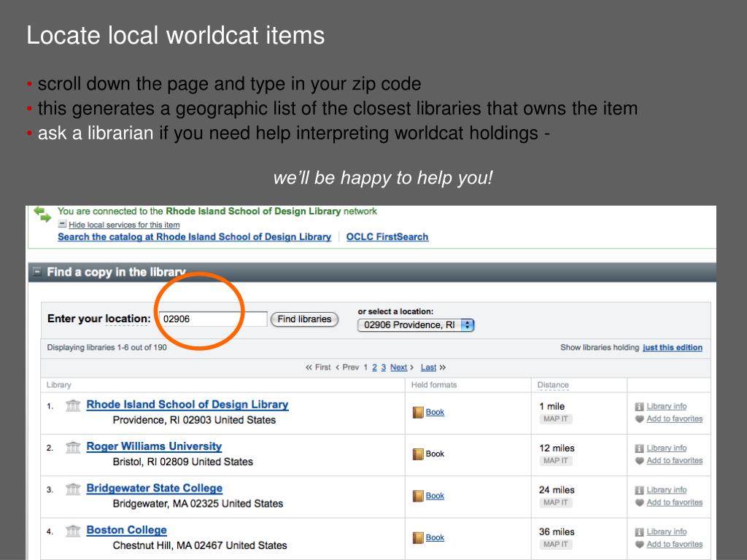Screen dimensions: 747x560
Task: Click the Next page link
Action: tap(399, 367)
